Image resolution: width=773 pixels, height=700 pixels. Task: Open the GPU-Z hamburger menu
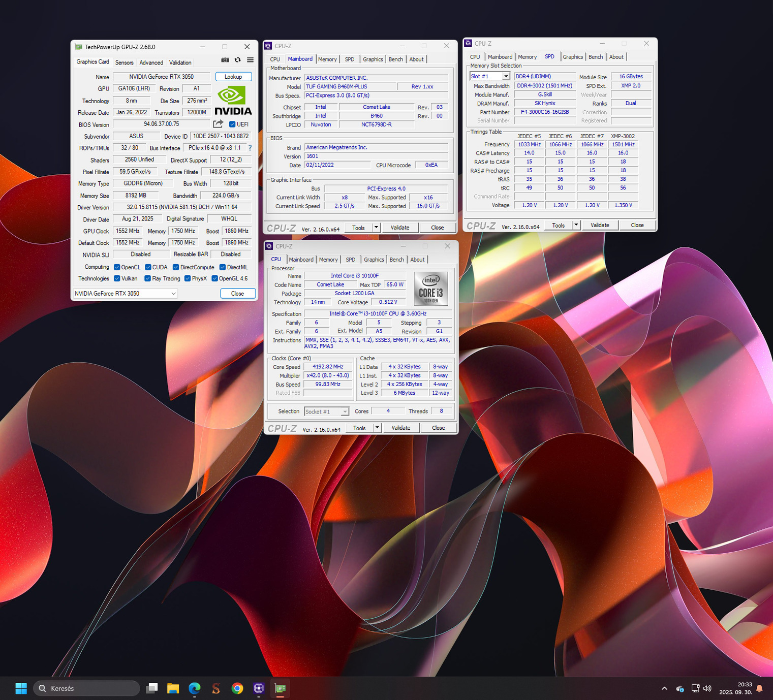tap(250, 60)
